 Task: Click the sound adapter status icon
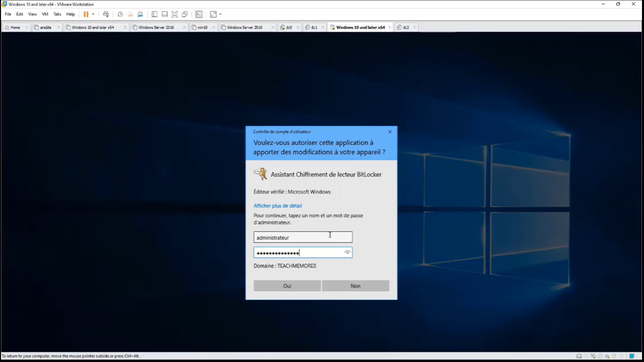click(607, 355)
